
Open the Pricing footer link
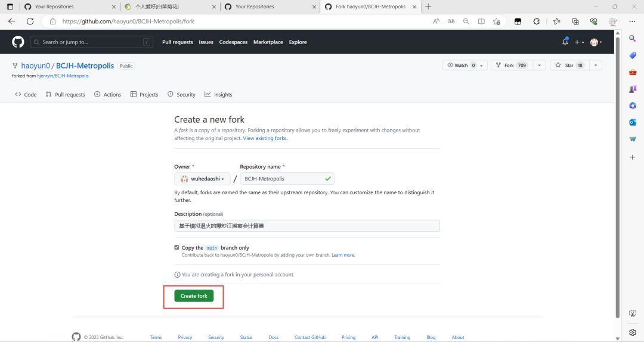pyautogui.click(x=348, y=337)
